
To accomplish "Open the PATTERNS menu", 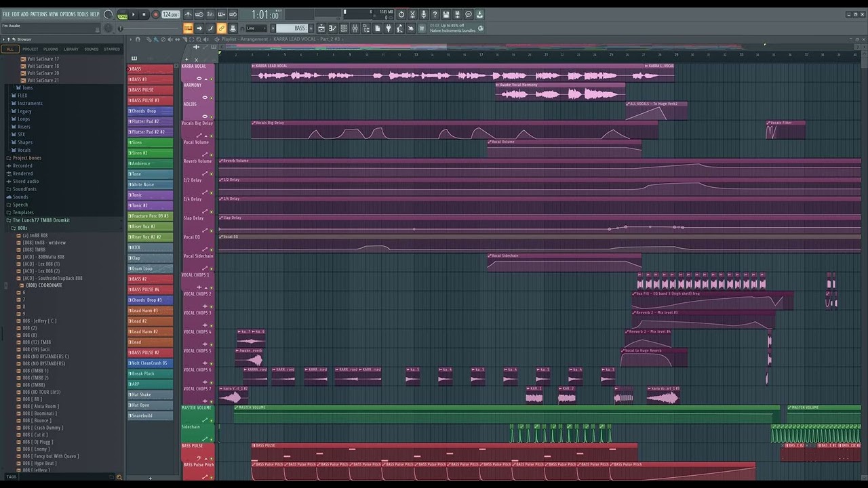I will (38, 14).
